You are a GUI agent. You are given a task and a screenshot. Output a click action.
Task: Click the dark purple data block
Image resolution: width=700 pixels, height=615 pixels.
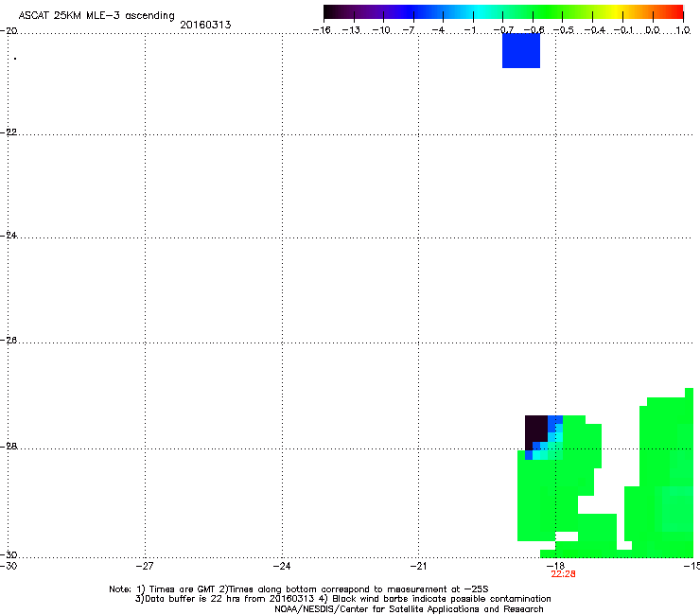535,429
